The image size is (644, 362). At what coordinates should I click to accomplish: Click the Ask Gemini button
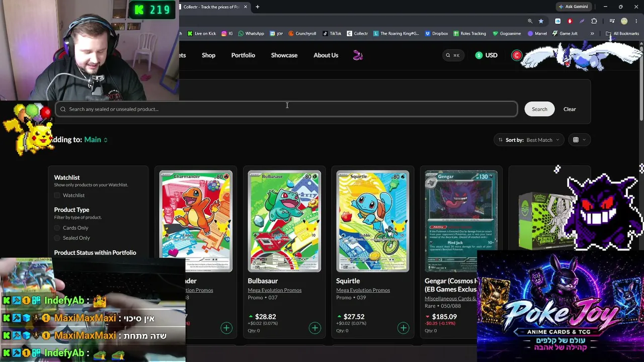pyautogui.click(x=573, y=7)
